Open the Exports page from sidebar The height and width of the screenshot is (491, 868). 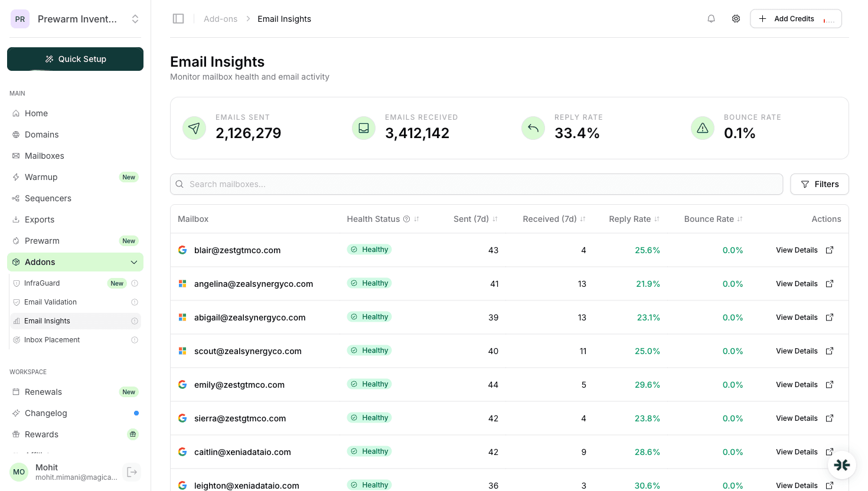tap(40, 219)
